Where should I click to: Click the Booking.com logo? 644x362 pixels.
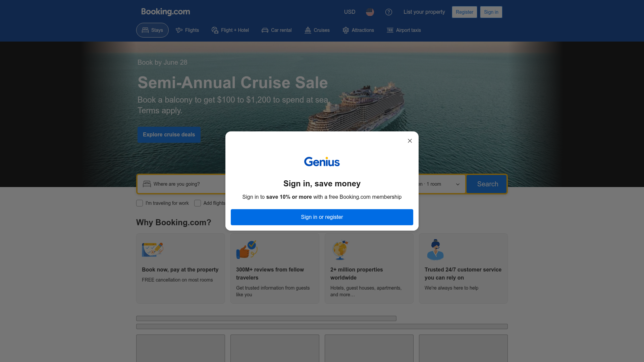coord(166,12)
